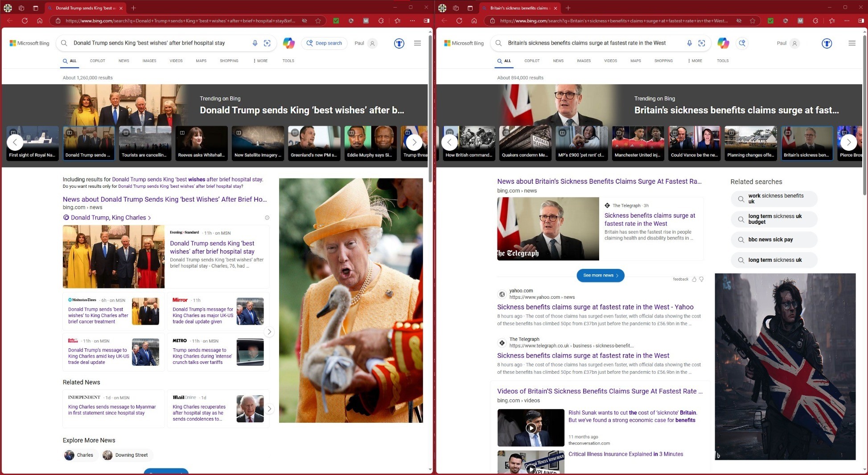Refresh the page in the left browser window
Viewport: 868px width, 475px height.
click(25, 21)
